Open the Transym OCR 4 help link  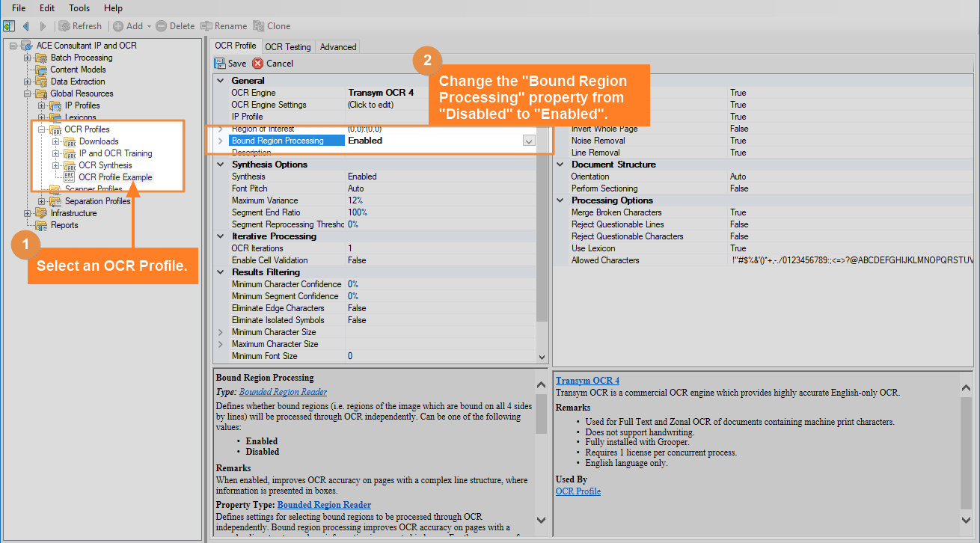587,381
